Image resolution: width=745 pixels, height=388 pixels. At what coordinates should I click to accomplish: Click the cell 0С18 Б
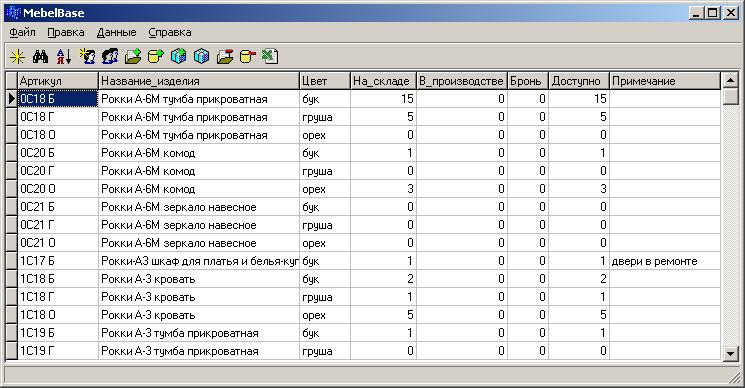tap(58, 99)
